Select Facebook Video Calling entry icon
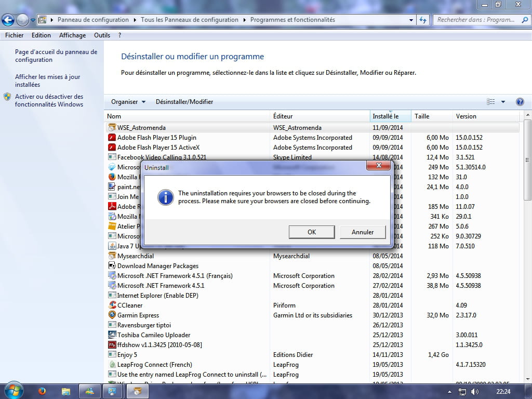The image size is (532, 399). (x=112, y=157)
